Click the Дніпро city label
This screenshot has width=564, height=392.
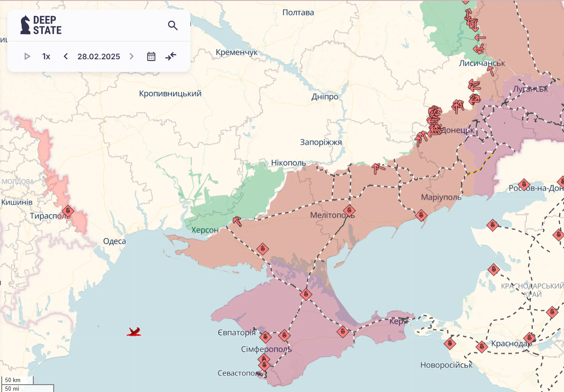tap(325, 97)
